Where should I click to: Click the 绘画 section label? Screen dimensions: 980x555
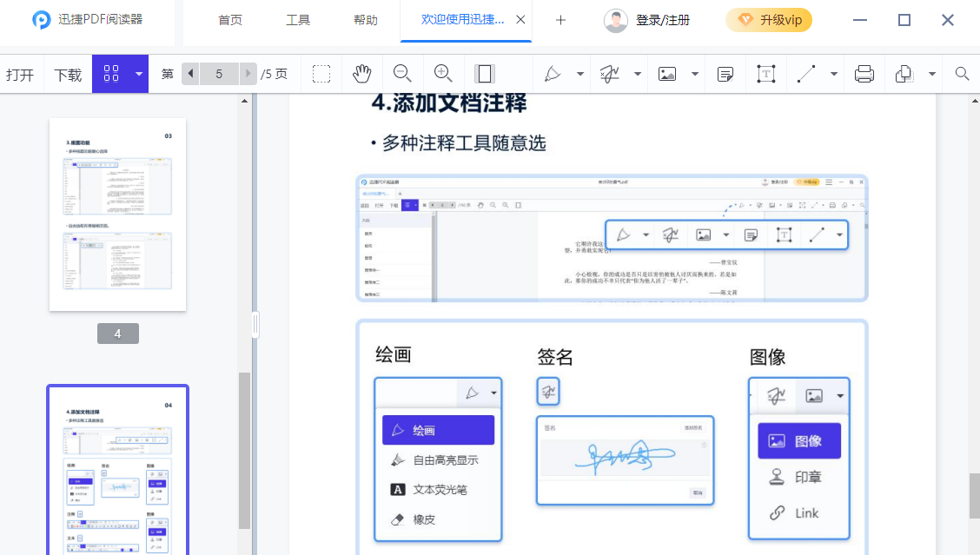pyautogui.click(x=393, y=354)
